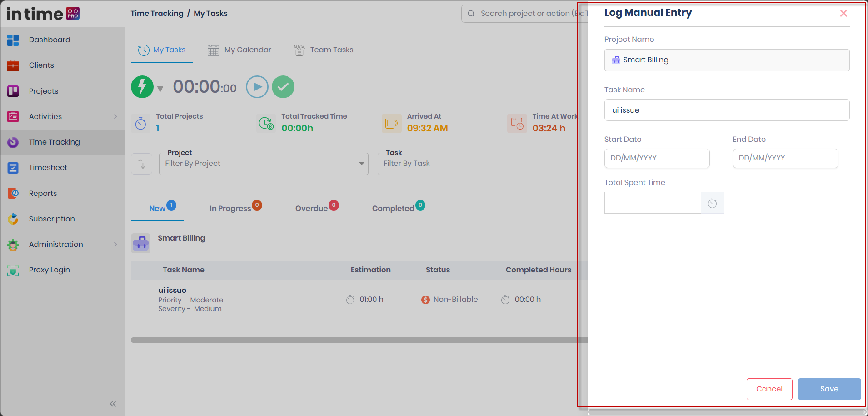
Task: Click the Smart Billing project heading
Action: pos(181,238)
